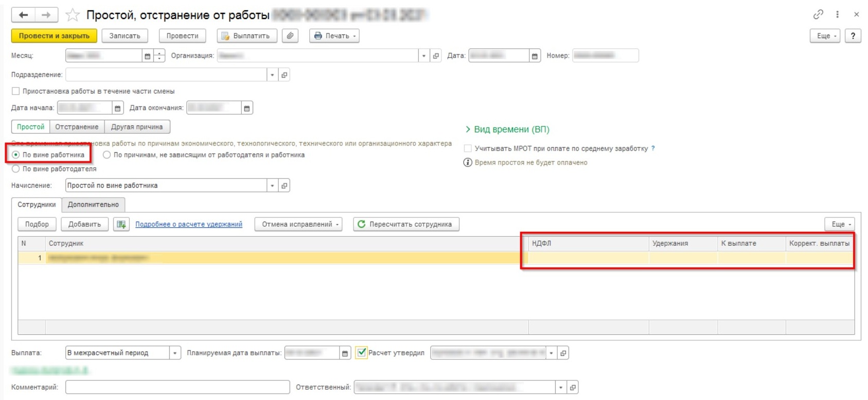Toggle Расчет утвердил checkbox

point(362,353)
